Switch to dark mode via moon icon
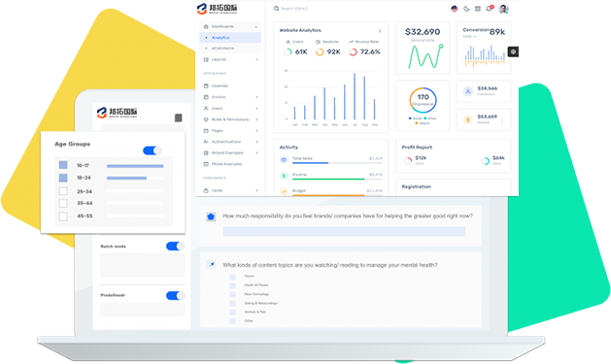Screen dimensions: 611x364 coord(466,9)
